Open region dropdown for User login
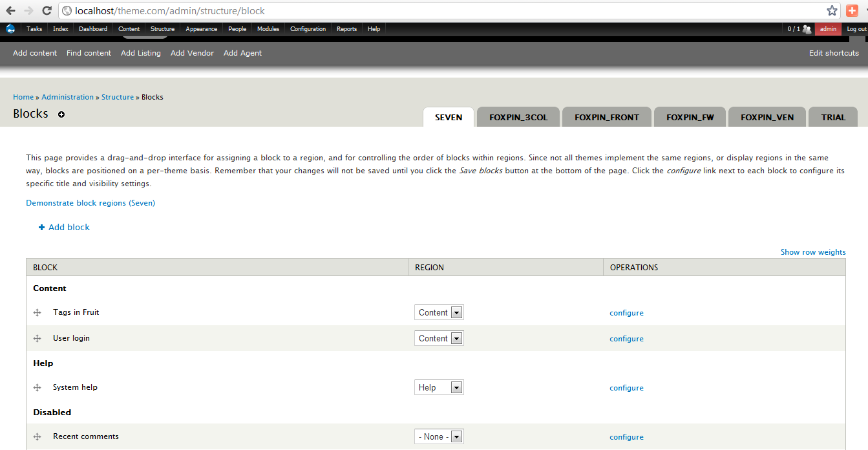868x450 pixels. 439,338
